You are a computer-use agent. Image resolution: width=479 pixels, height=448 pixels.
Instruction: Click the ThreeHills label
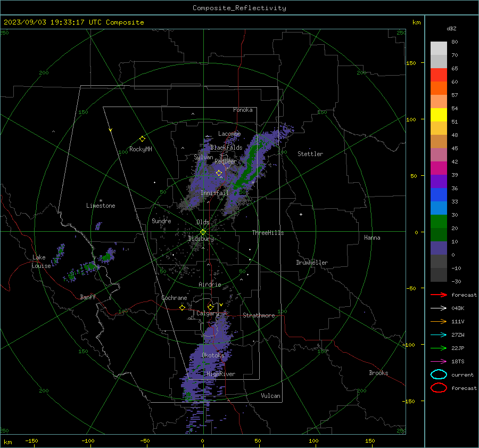[268, 233]
